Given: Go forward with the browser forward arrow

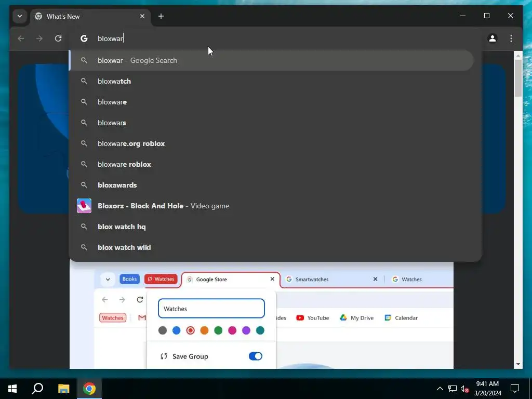Looking at the screenshot, I should (x=39, y=38).
